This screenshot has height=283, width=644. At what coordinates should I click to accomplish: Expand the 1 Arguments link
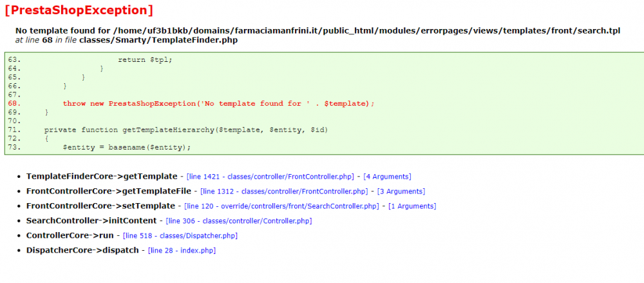412,206
